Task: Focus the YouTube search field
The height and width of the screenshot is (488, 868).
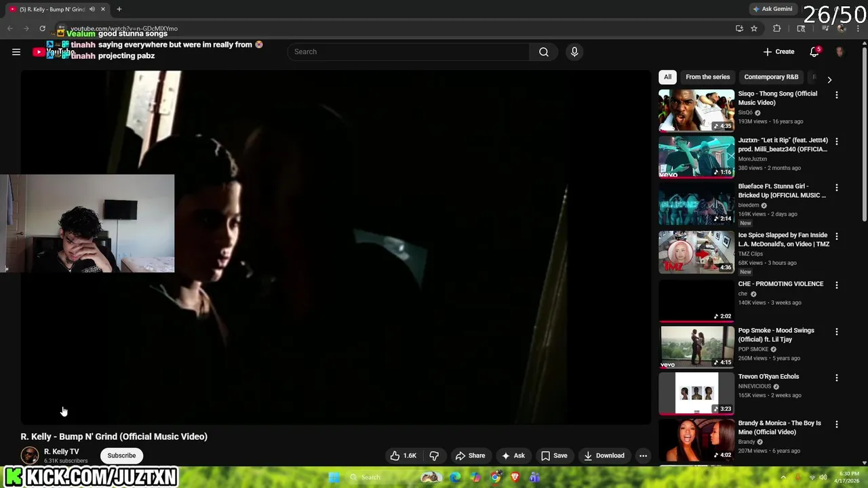Action: pyautogui.click(x=408, y=52)
